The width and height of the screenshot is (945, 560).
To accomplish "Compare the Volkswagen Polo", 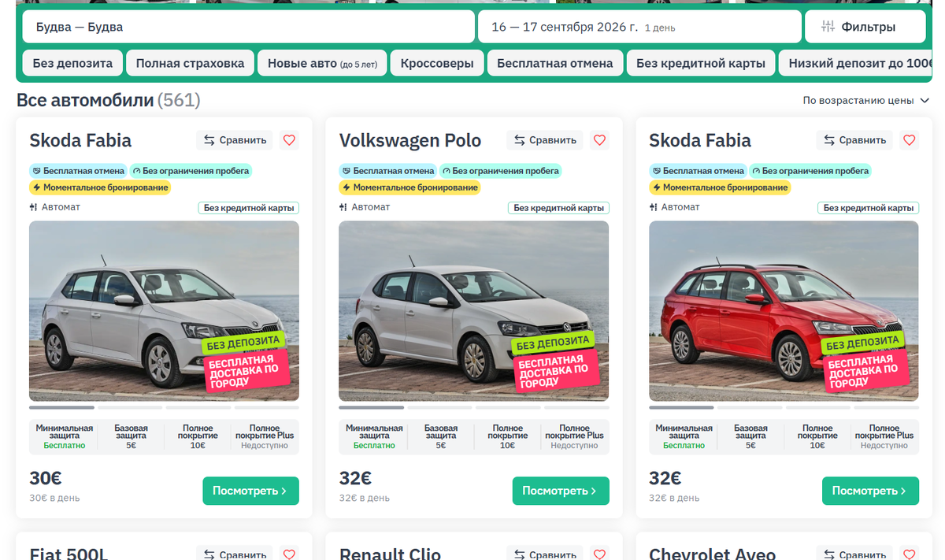I will tap(545, 140).
